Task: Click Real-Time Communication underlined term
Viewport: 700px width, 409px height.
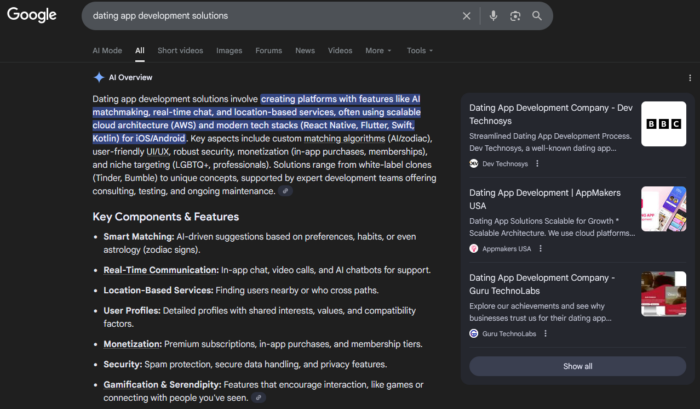Action: point(161,270)
